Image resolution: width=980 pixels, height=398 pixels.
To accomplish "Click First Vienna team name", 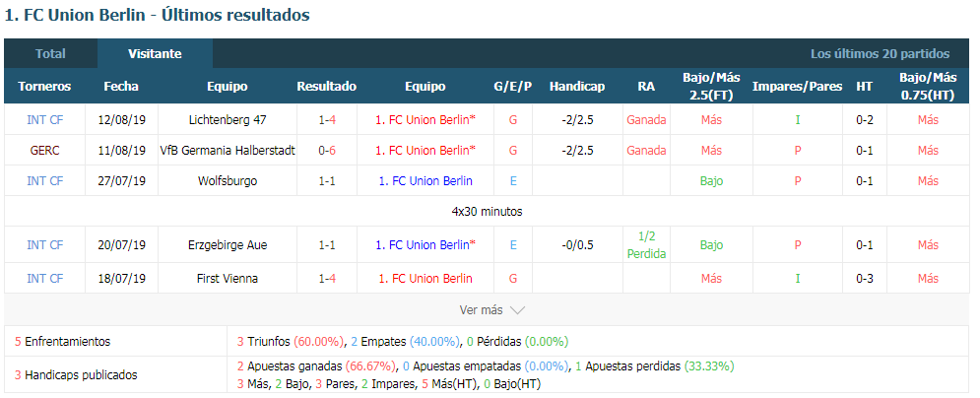I will tap(228, 279).
